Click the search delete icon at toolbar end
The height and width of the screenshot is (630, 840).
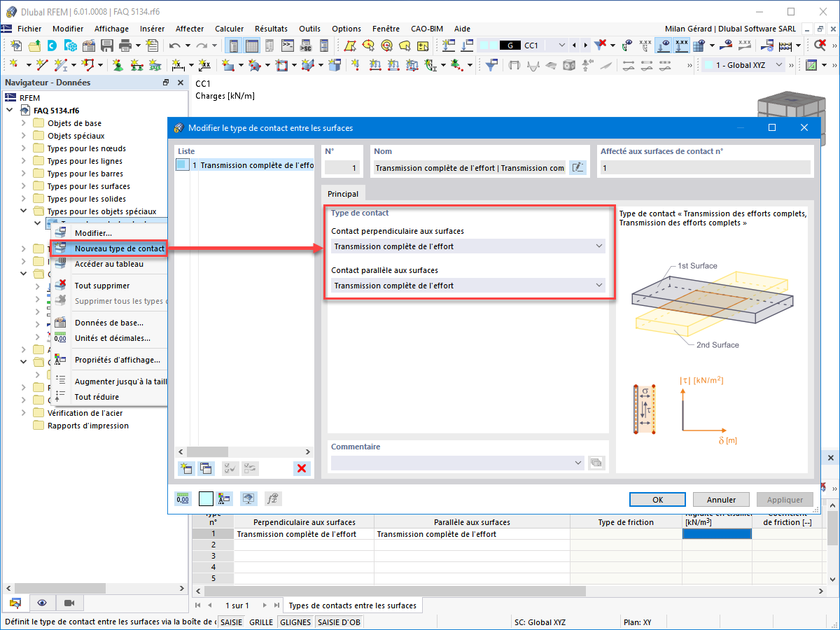click(x=820, y=45)
